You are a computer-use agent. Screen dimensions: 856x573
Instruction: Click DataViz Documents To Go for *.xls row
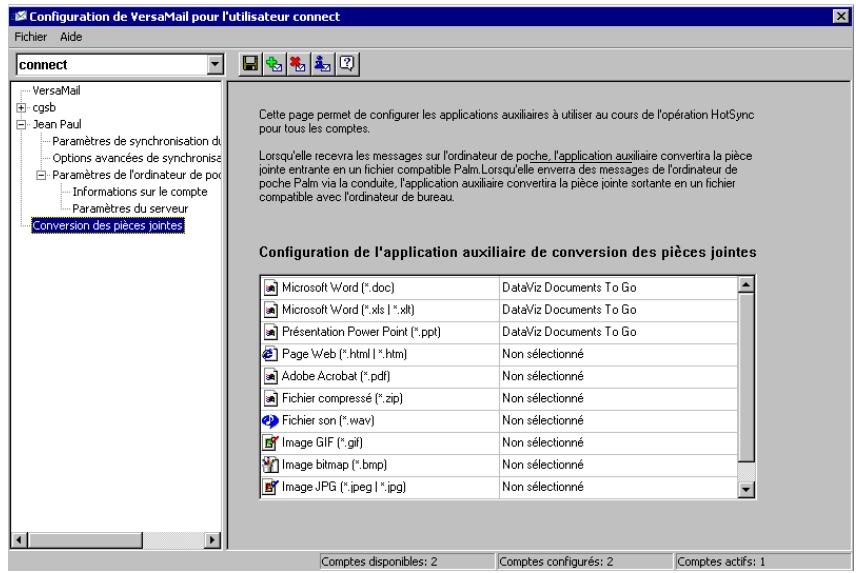pos(569,310)
